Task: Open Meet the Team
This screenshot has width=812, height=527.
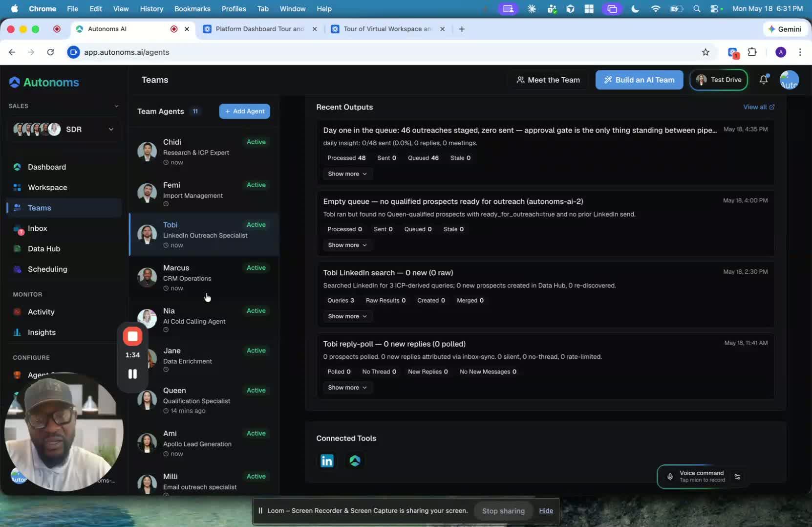Action: click(548, 80)
